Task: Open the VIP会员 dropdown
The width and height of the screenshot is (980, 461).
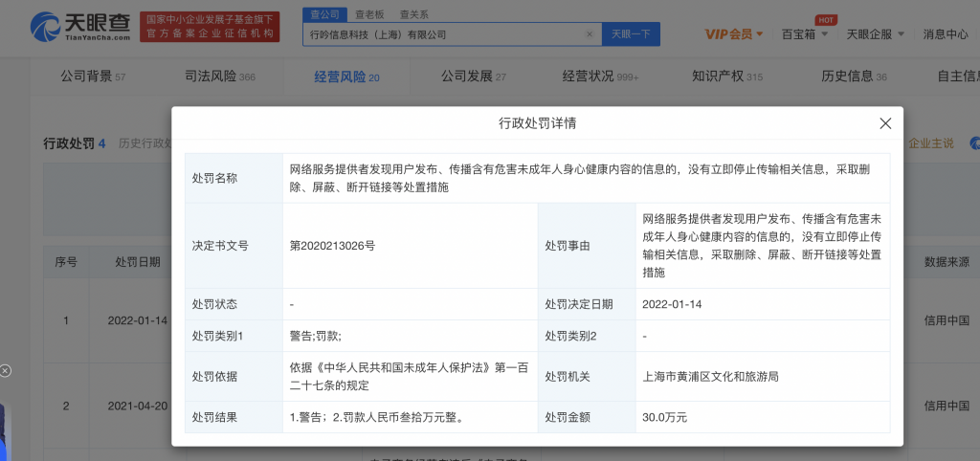Action: [734, 34]
